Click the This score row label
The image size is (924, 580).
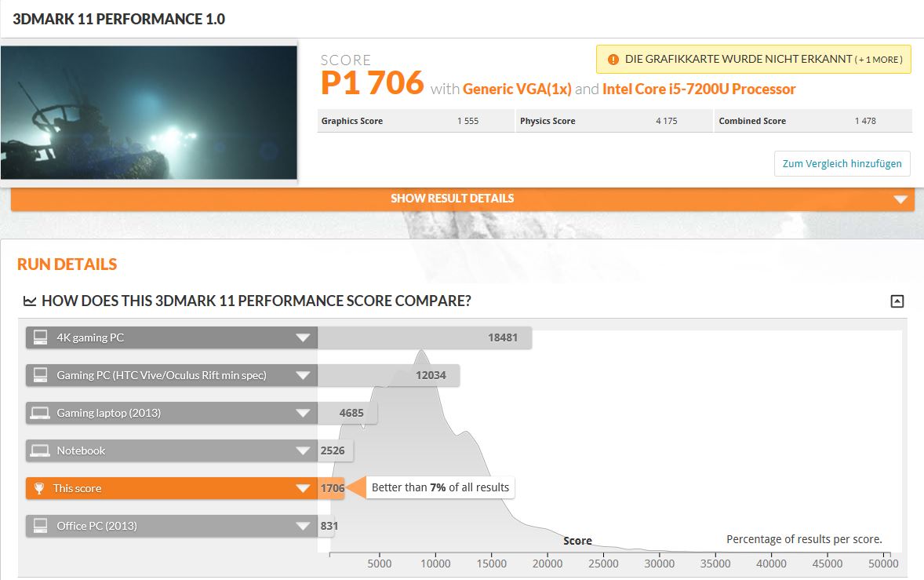[x=77, y=489]
